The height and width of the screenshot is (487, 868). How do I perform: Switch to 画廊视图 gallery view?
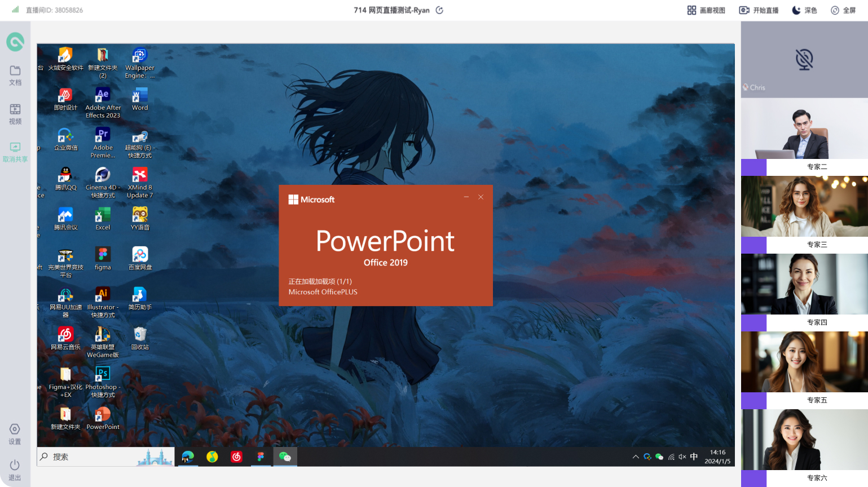click(x=706, y=10)
